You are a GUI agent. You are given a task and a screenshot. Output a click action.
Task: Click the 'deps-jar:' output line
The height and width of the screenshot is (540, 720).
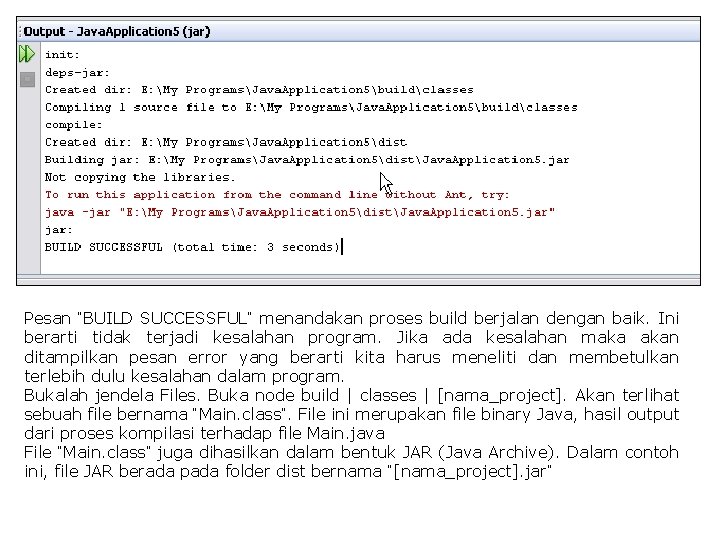[77, 73]
